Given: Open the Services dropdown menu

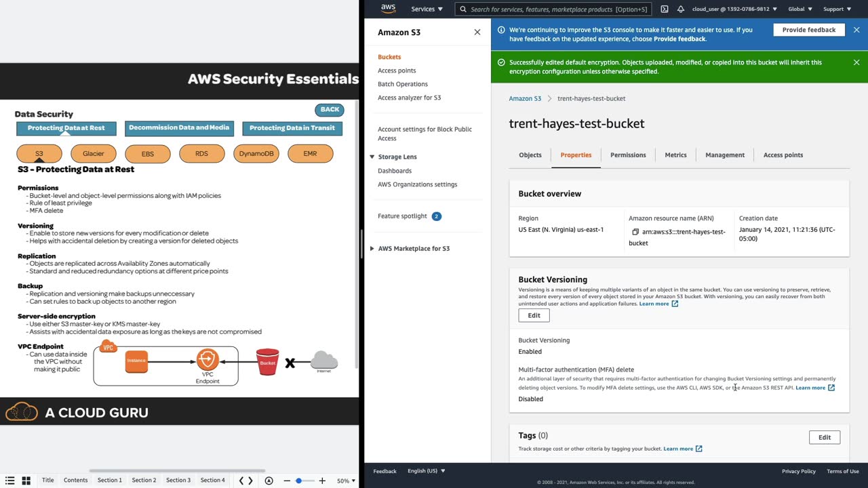Looking at the screenshot, I should pos(427,9).
